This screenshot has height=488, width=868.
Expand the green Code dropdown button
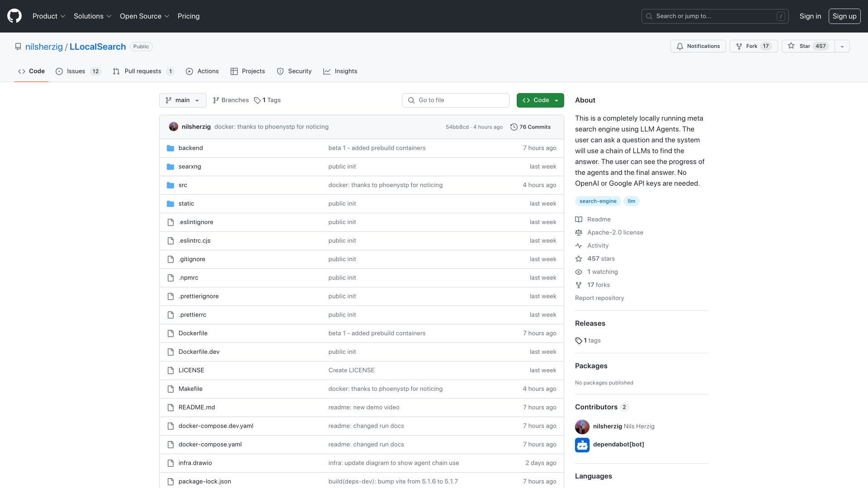(540, 100)
